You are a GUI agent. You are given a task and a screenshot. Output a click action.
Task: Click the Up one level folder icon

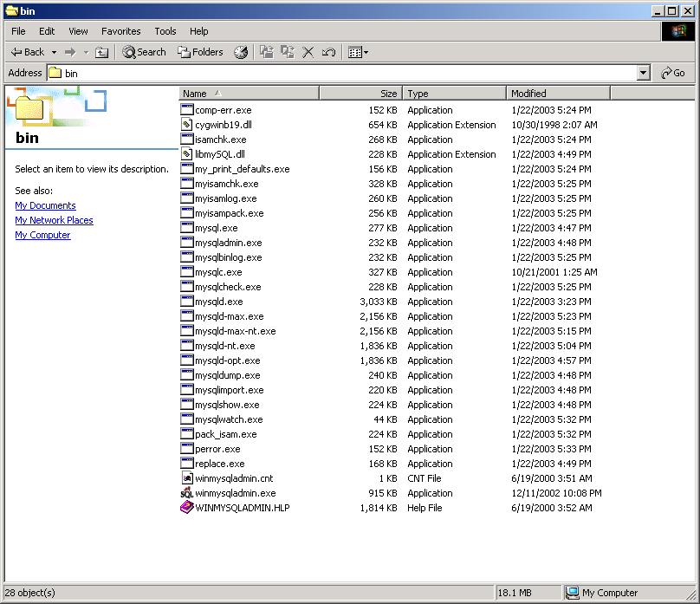102,52
